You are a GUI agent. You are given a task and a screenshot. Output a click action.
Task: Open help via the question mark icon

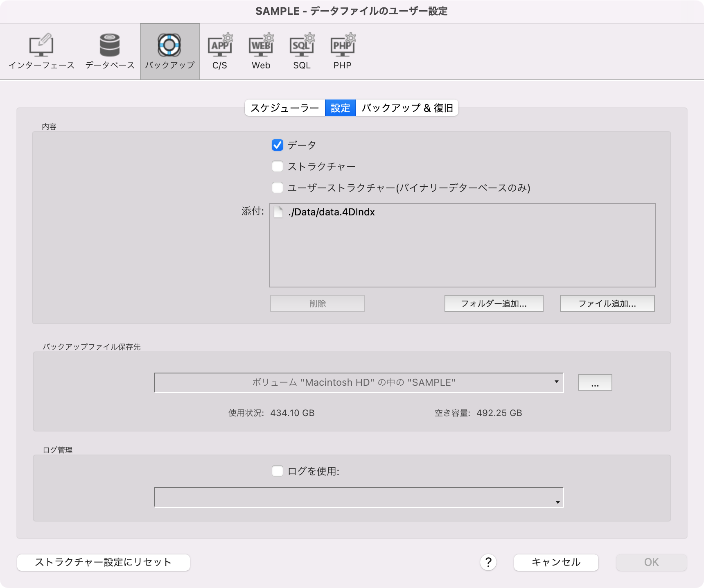click(x=487, y=562)
